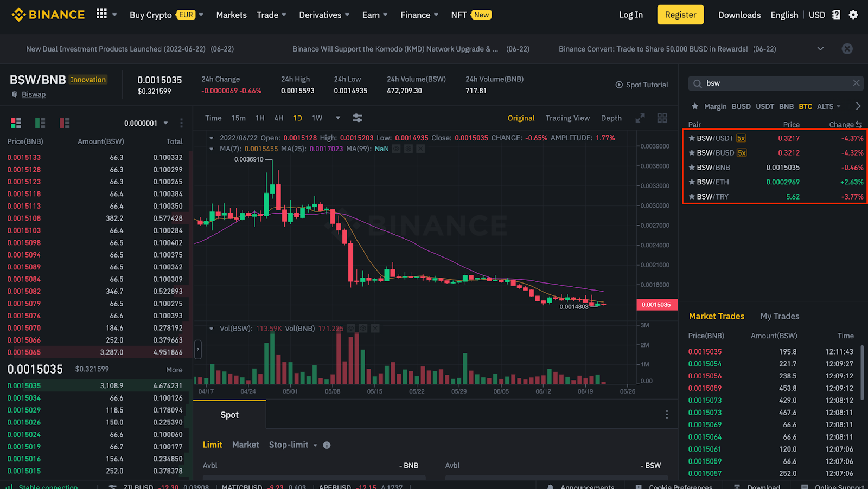This screenshot has width=868, height=489.
Task: Open more time intervals dropdown arrow
Action: point(338,118)
